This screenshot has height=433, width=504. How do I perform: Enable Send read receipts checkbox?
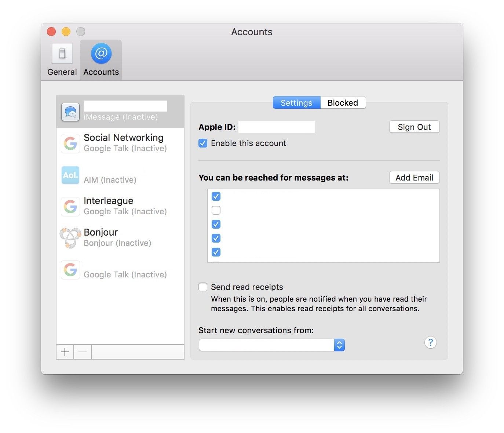[x=203, y=287]
